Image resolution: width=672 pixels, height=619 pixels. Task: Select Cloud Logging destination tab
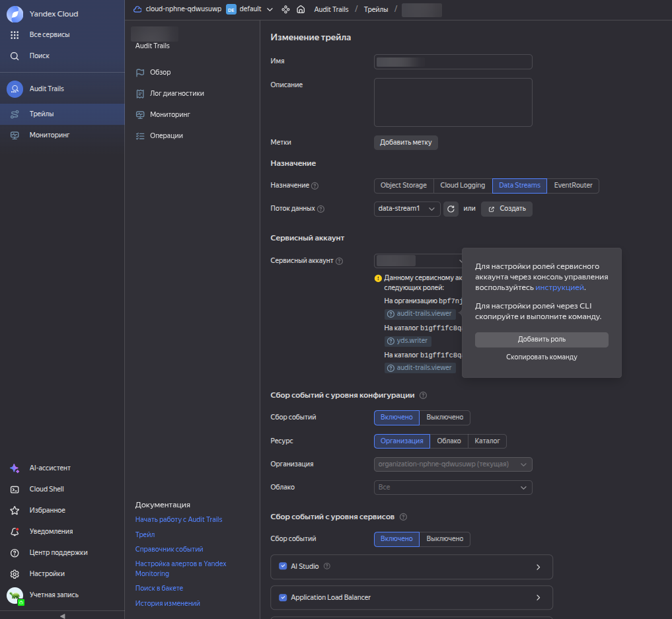point(463,186)
